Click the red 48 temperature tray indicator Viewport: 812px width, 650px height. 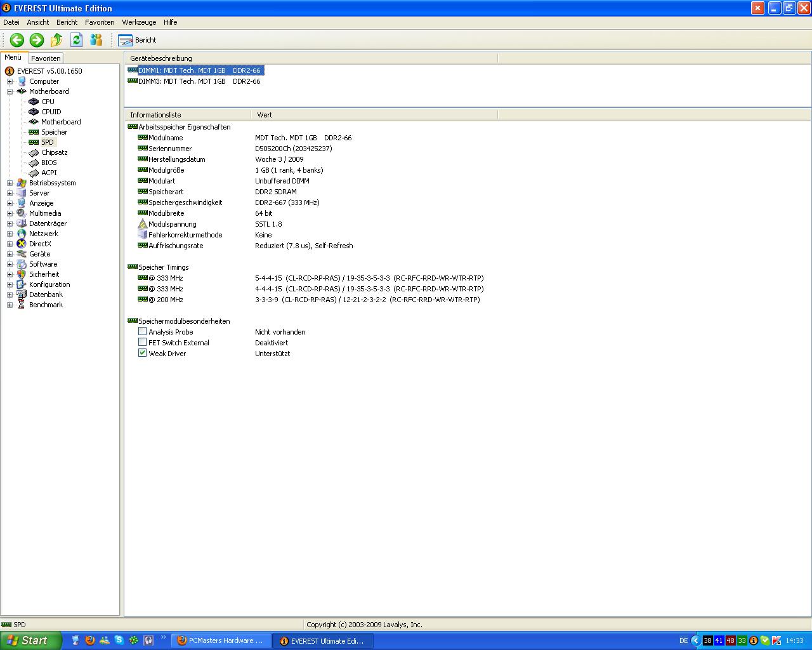[x=730, y=640]
